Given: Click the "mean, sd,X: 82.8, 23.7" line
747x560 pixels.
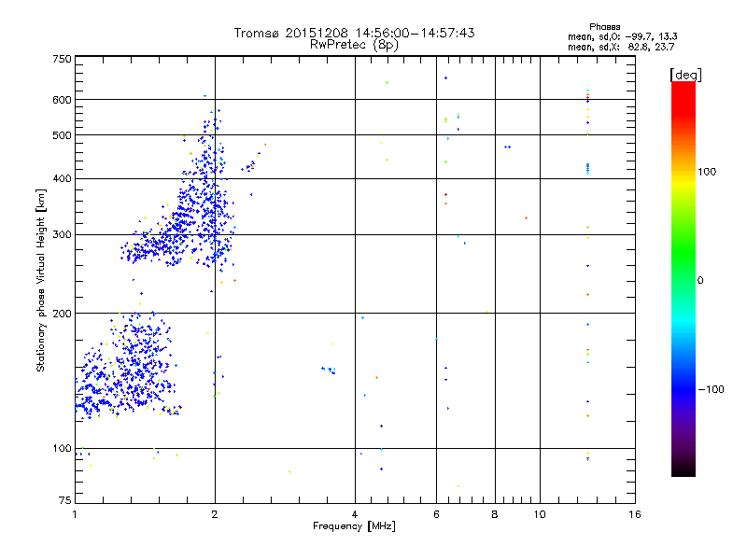Looking at the screenshot, I should tap(621, 47).
